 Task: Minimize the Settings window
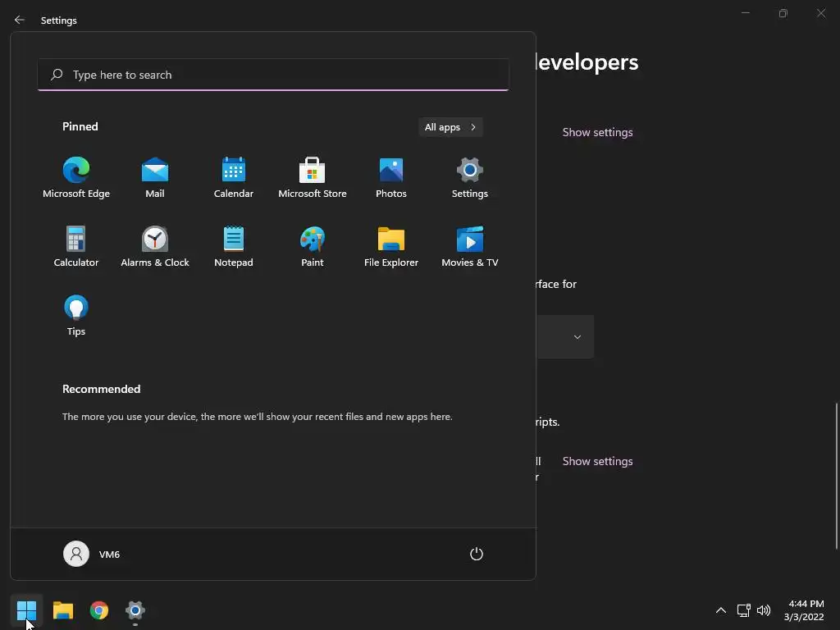pyautogui.click(x=745, y=13)
